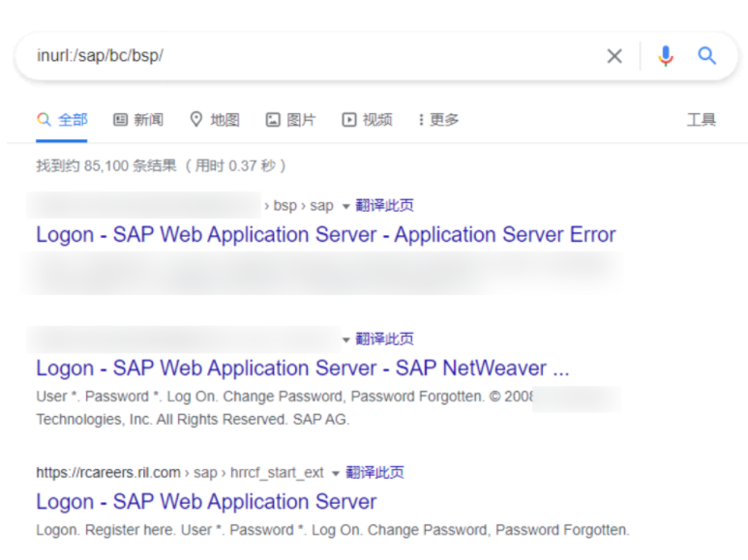This screenshot has width=748, height=560.
Task: Clear the search box with the X icon
Action: [614, 56]
